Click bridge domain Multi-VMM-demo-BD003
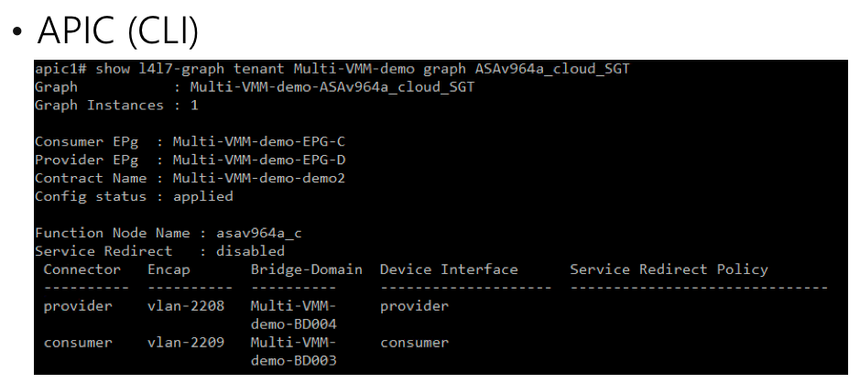Screen dimensions: 860x386 pyautogui.click(x=293, y=352)
